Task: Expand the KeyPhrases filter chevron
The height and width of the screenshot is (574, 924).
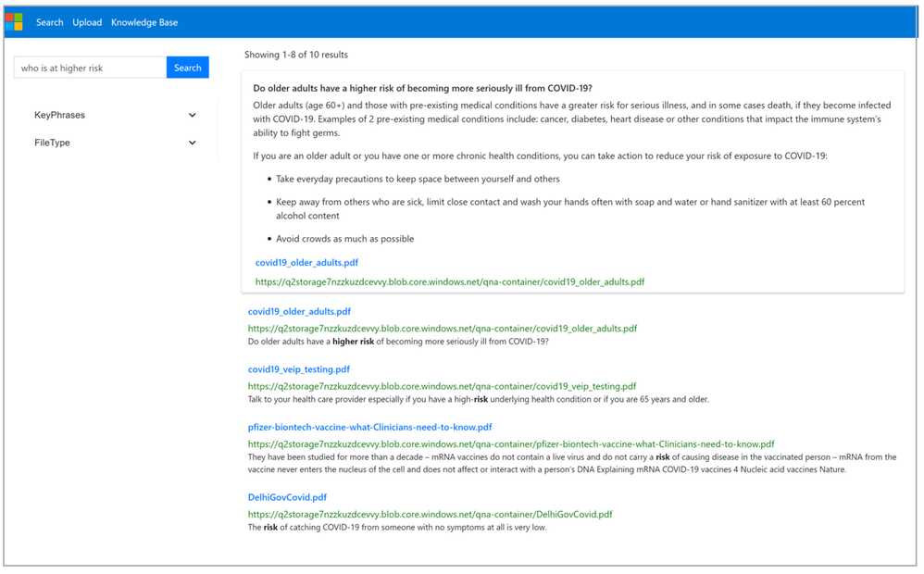Action: (192, 115)
